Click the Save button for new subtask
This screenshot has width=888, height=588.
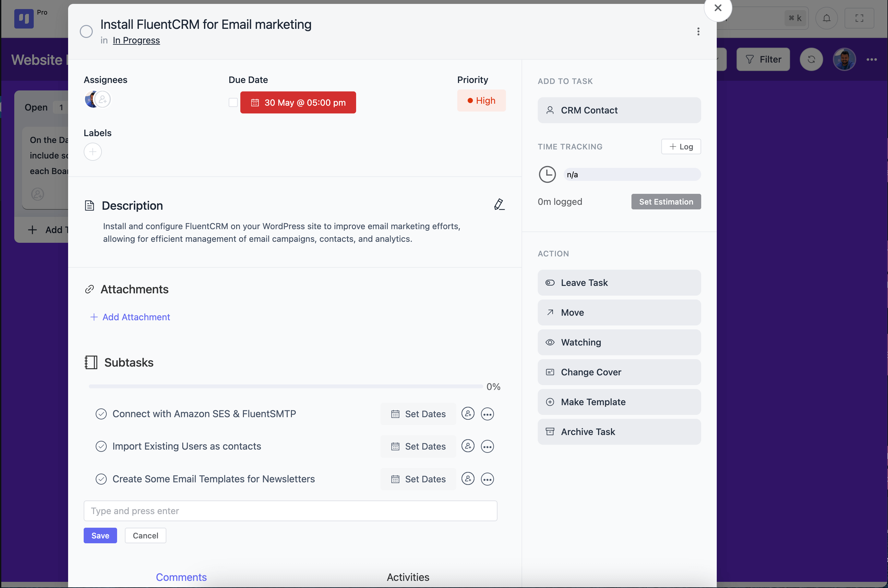pos(100,535)
